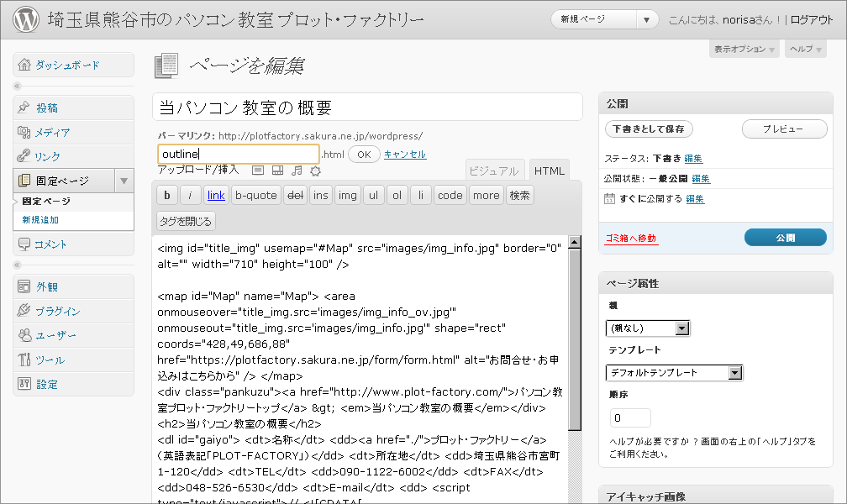
Task: Click the ins quicktag button
Action: tap(321, 195)
